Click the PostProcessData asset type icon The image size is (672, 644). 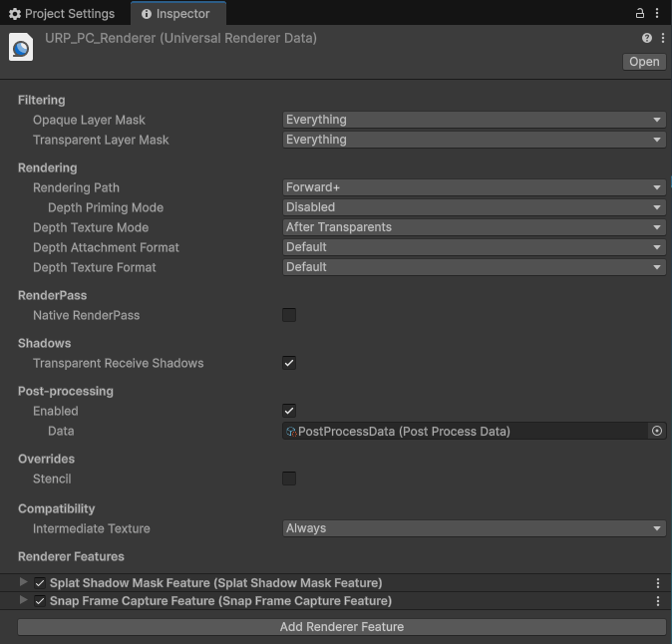pyautogui.click(x=291, y=432)
